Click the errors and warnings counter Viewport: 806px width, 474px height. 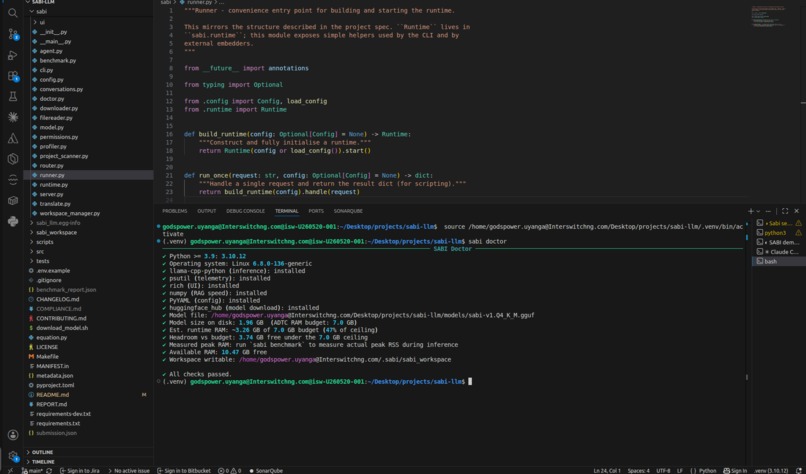(x=229, y=470)
